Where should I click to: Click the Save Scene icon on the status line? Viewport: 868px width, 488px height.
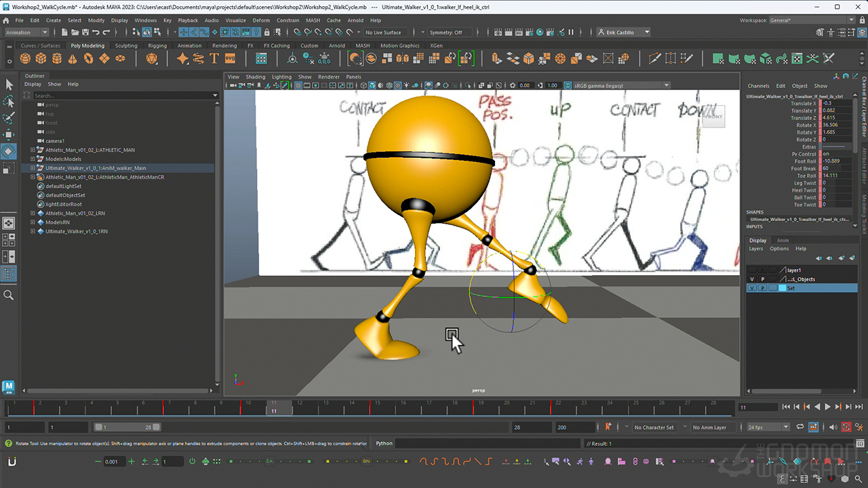84,32
